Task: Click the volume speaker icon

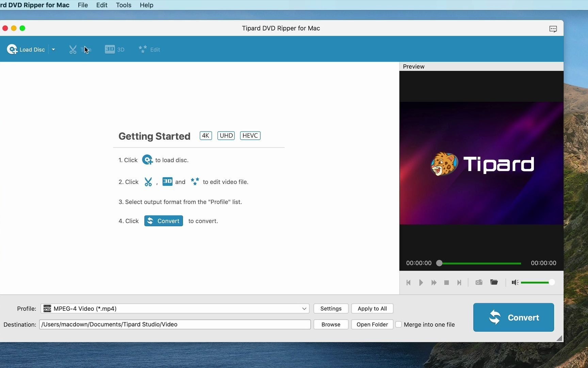Action: click(x=515, y=282)
